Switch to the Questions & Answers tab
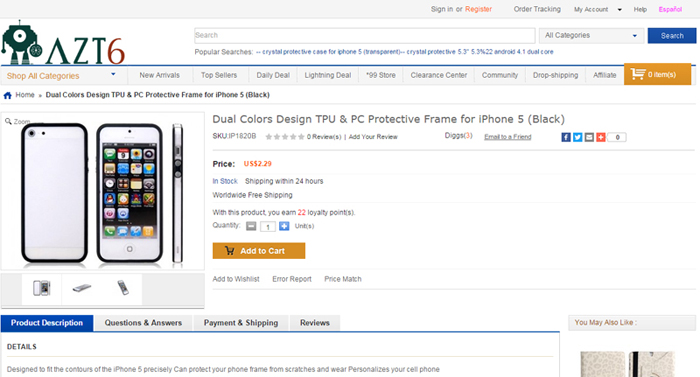700x377 pixels. [x=143, y=323]
